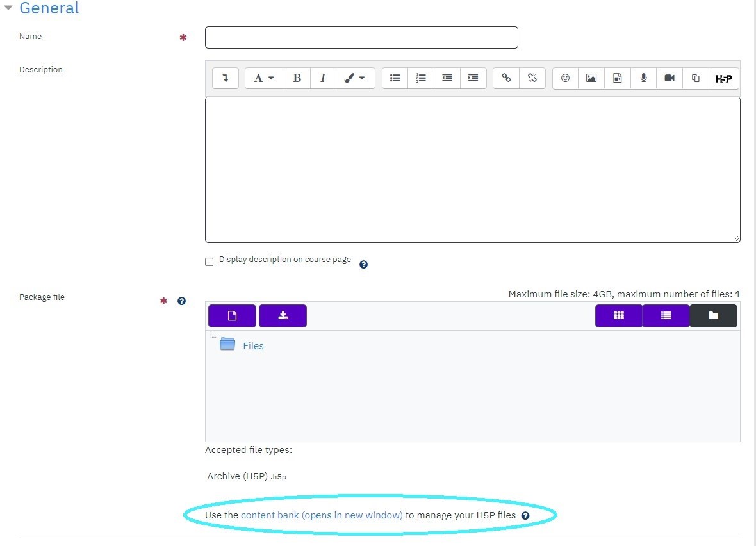Click the Name input field
756x546 pixels.
[x=361, y=38]
